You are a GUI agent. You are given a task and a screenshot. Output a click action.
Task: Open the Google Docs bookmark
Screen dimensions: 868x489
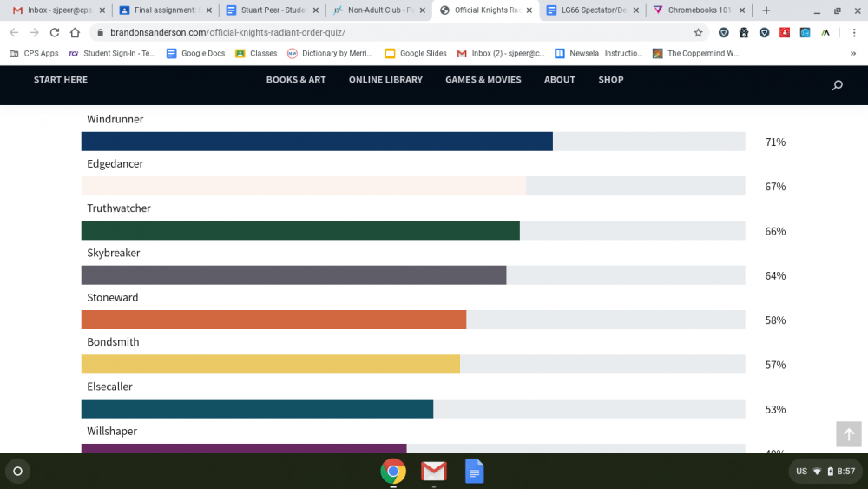point(196,53)
